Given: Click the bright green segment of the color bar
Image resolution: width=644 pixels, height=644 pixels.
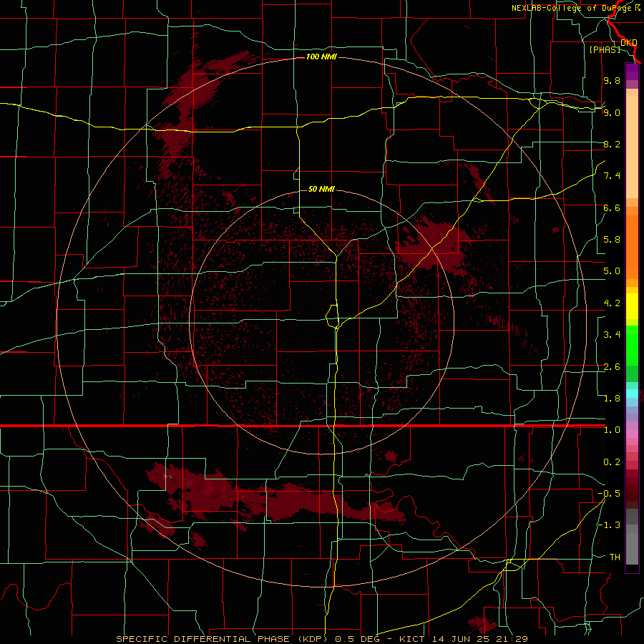Looking at the screenshot, I should point(632,345).
